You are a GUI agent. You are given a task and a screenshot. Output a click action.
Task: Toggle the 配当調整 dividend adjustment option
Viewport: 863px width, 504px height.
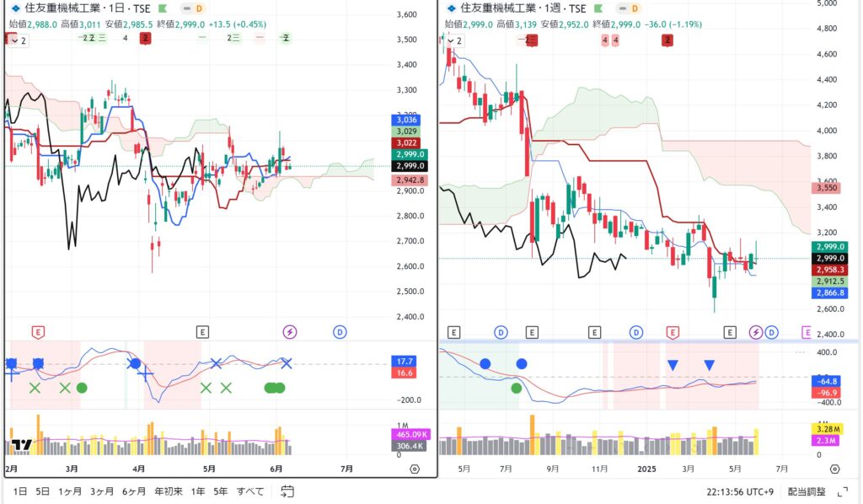(807, 492)
